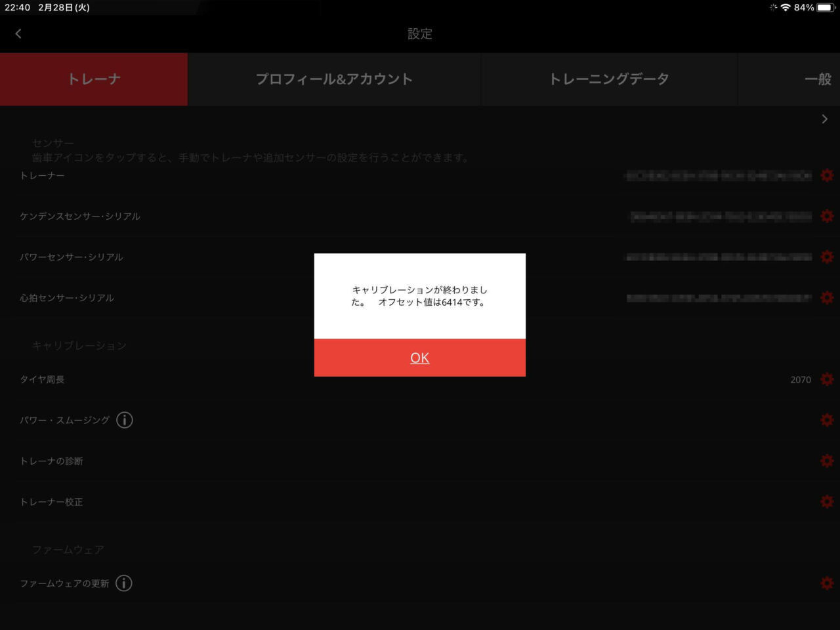Screen dimensions: 840x630
Task: Tap the gear icon for トレーナー sensor
Action: [x=827, y=175]
